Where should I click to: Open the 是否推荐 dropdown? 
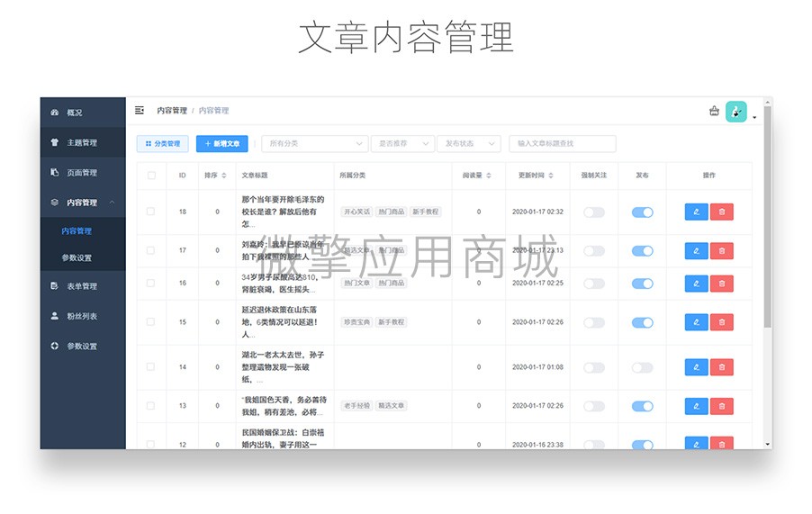coord(402,143)
